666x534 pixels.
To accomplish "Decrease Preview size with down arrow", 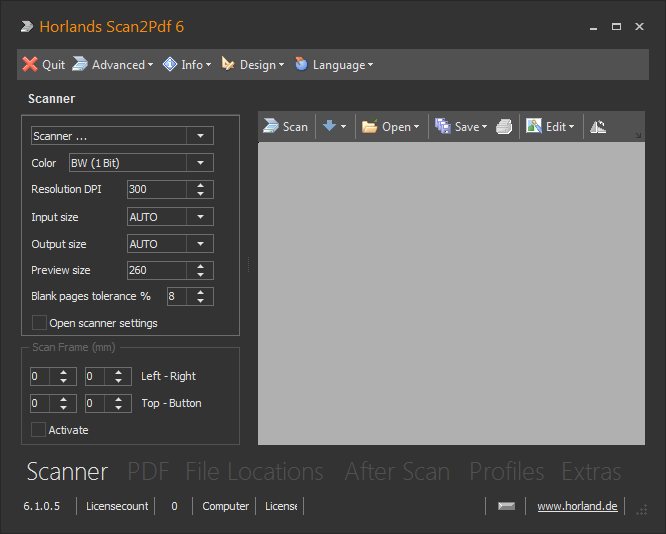I will 200,275.
